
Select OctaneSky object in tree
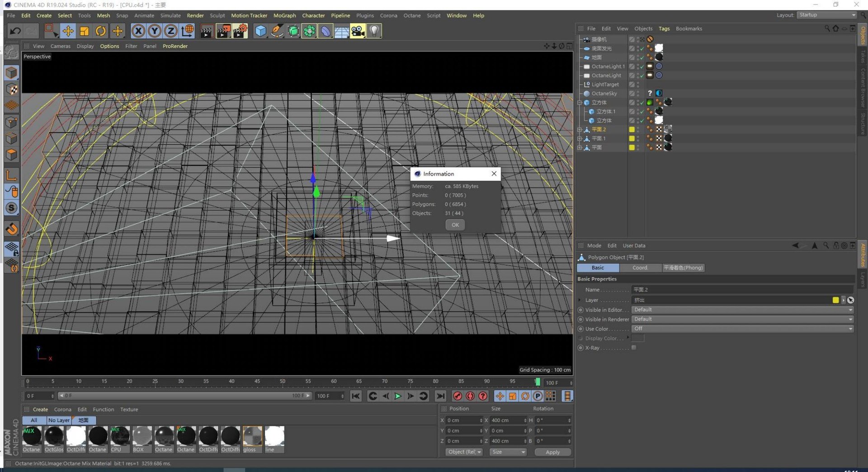click(x=604, y=94)
